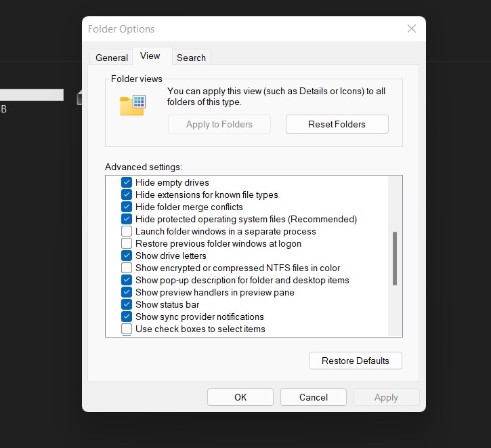Screen dimensions: 491x448
Task: Enable Show encrypted or compressed NTFS files in color
Action: pyautogui.click(x=127, y=268)
